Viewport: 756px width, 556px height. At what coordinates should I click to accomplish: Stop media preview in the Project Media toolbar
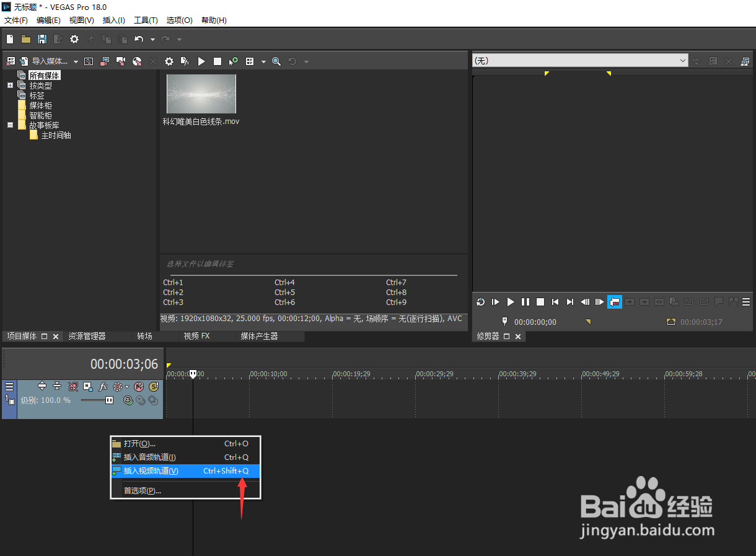(218, 61)
